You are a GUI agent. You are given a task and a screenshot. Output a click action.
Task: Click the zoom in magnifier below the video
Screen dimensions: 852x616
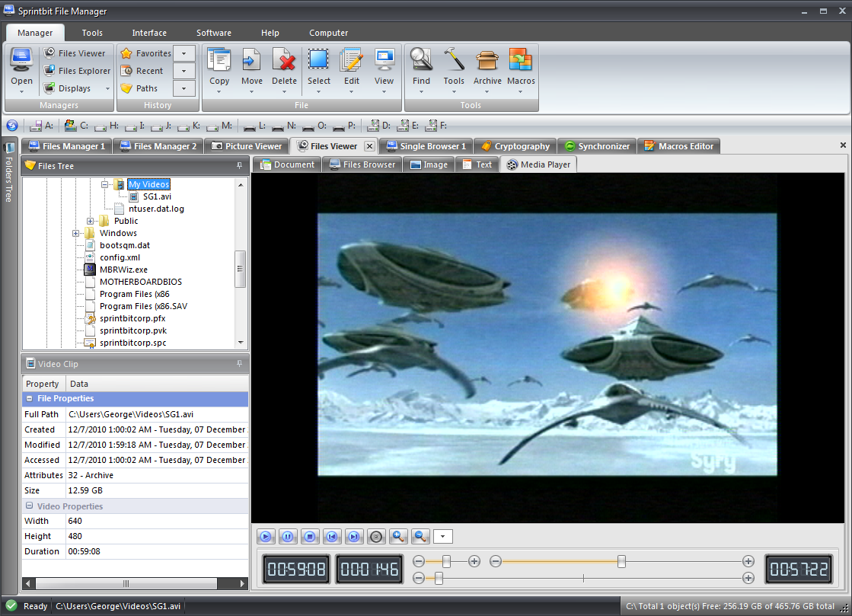click(397, 537)
